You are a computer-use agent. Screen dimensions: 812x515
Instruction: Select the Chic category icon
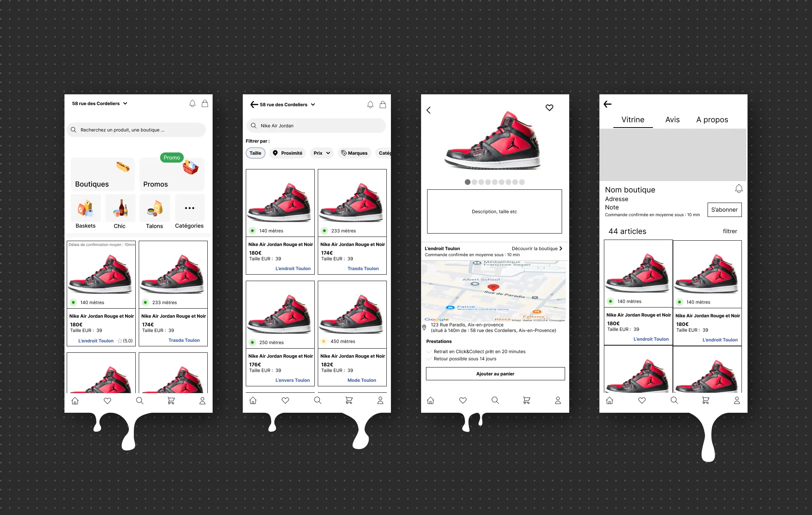(x=120, y=208)
